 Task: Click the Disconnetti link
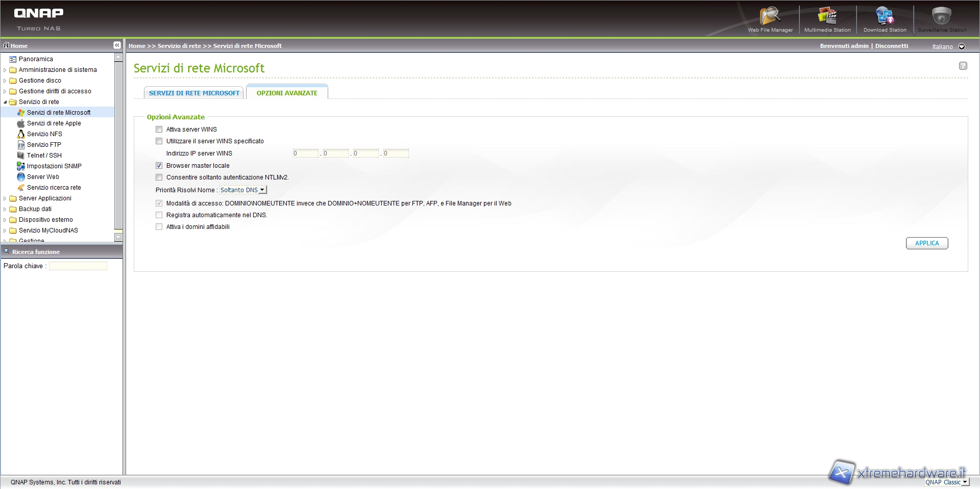[x=891, y=46]
